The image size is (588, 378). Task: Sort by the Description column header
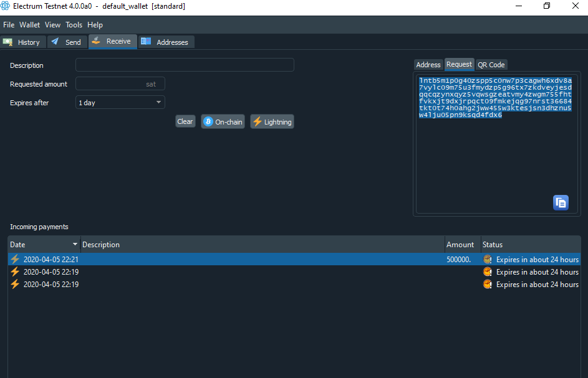click(x=263, y=245)
